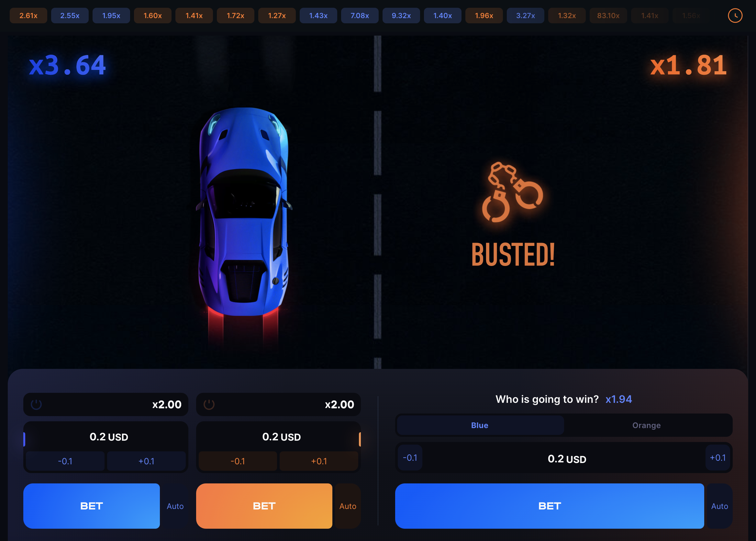The height and width of the screenshot is (541, 756).
Task: Click the orange handcuffs busted icon
Action: coord(512,192)
